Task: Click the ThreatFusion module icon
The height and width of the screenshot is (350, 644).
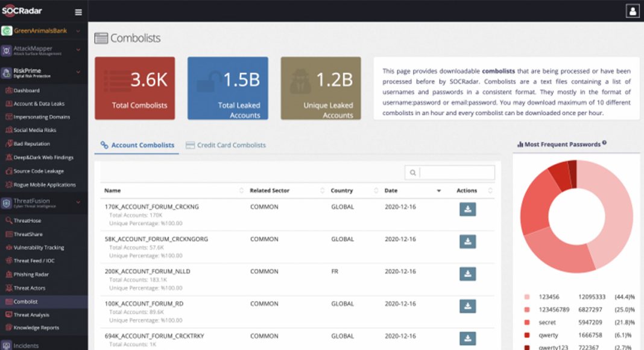Action: click(7, 203)
